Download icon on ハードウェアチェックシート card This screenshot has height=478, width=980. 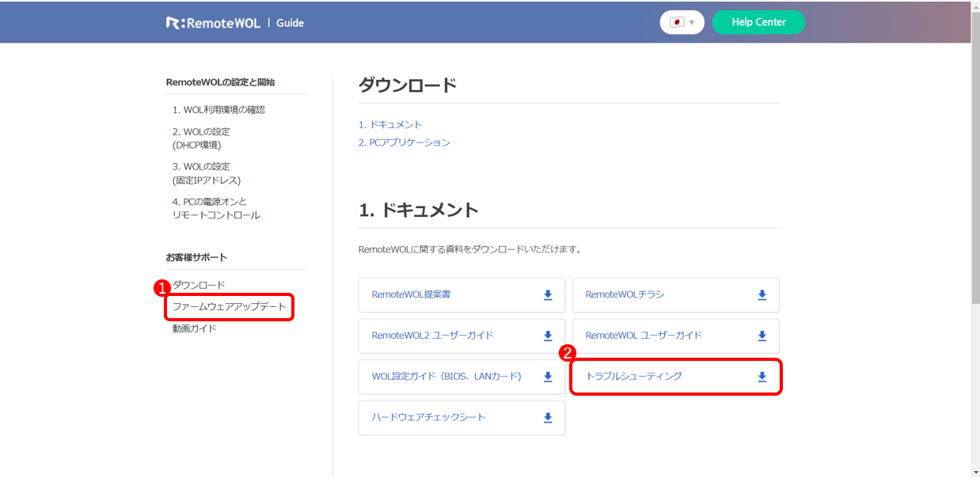coord(548,418)
